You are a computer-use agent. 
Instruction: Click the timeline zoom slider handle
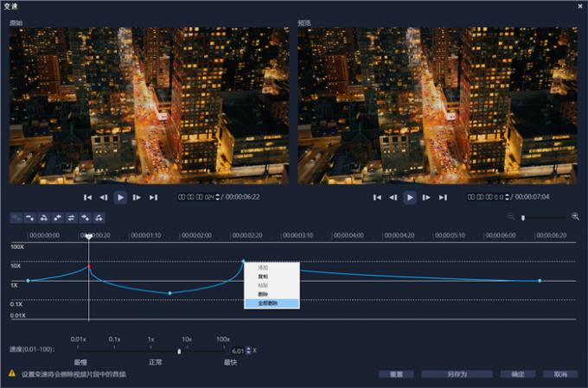pos(523,218)
